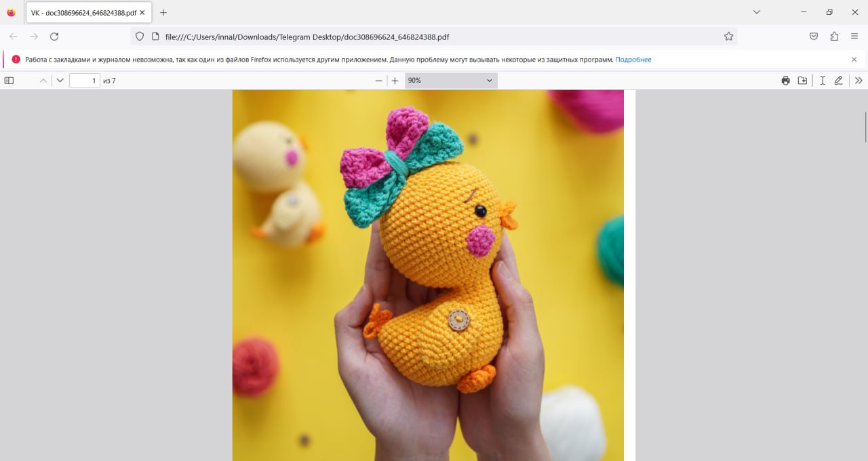Select the PDF text annotation tool
The width and height of the screenshot is (868, 461).
coord(823,81)
